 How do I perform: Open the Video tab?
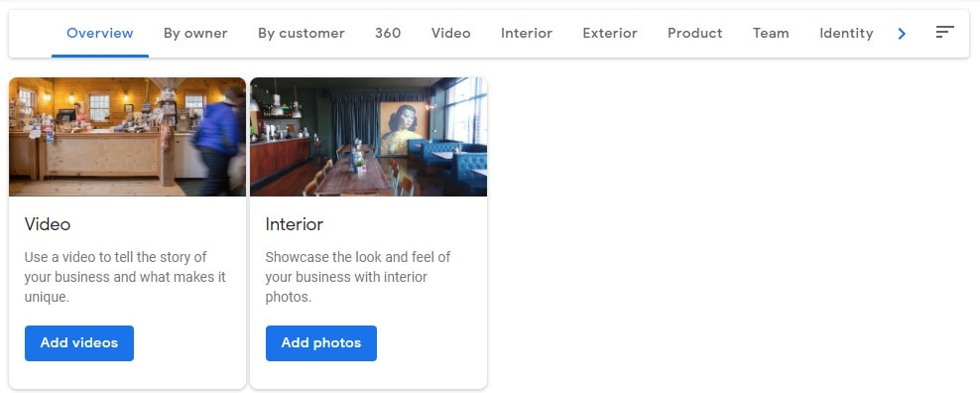pyautogui.click(x=450, y=33)
